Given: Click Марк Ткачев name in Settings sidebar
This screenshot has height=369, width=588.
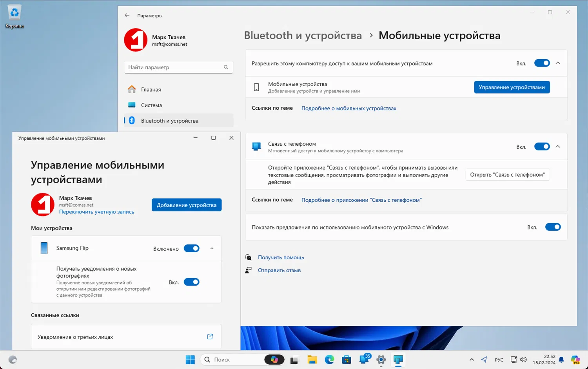Looking at the screenshot, I should coord(169,37).
